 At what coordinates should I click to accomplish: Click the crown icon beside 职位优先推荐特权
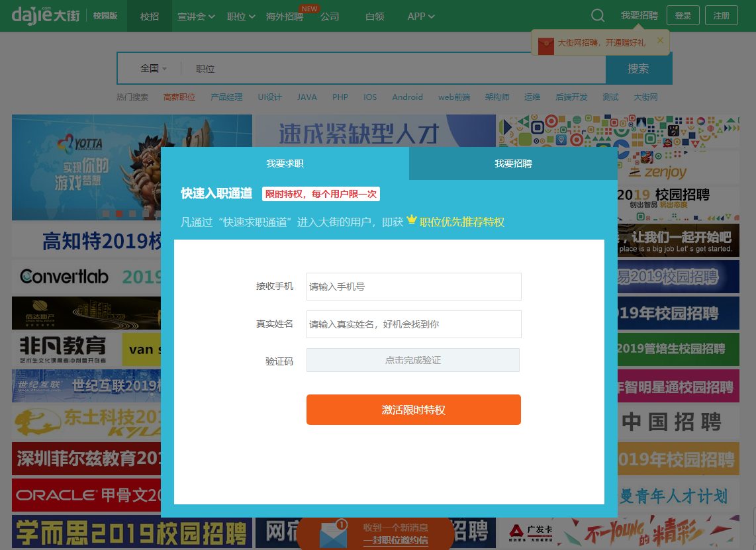click(x=411, y=220)
